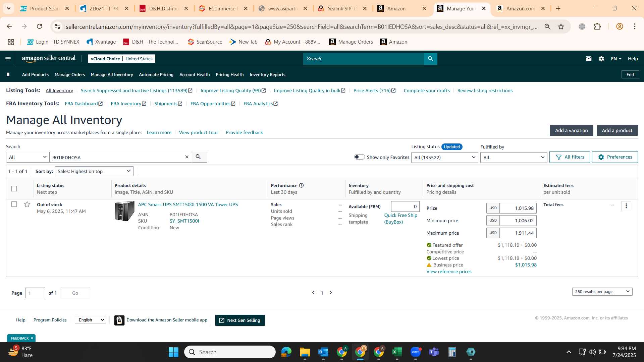This screenshot has height=362, width=644.
Task: Click the APC Smart-UPS product thumbnail
Action: tap(124, 211)
